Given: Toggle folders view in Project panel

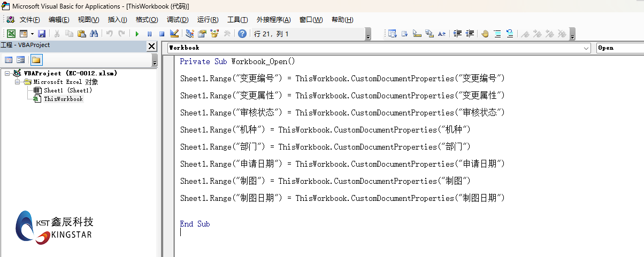Looking at the screenshot, I should [x=36, y=59].
